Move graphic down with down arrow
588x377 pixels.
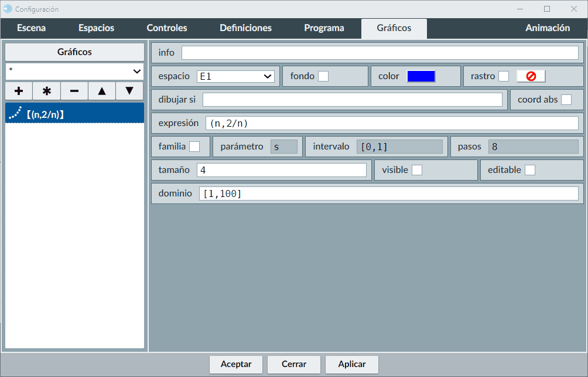click(x=129, y=91)
